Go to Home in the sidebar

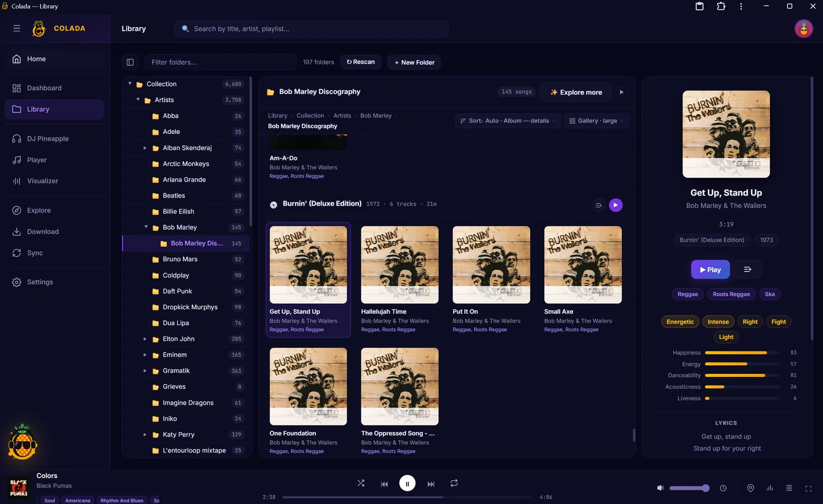click(x=54, y=59)
